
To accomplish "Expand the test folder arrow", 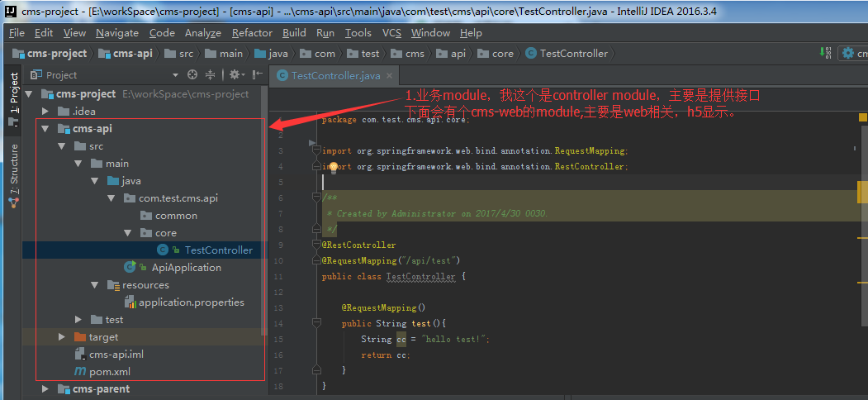I will click(78, 320).
